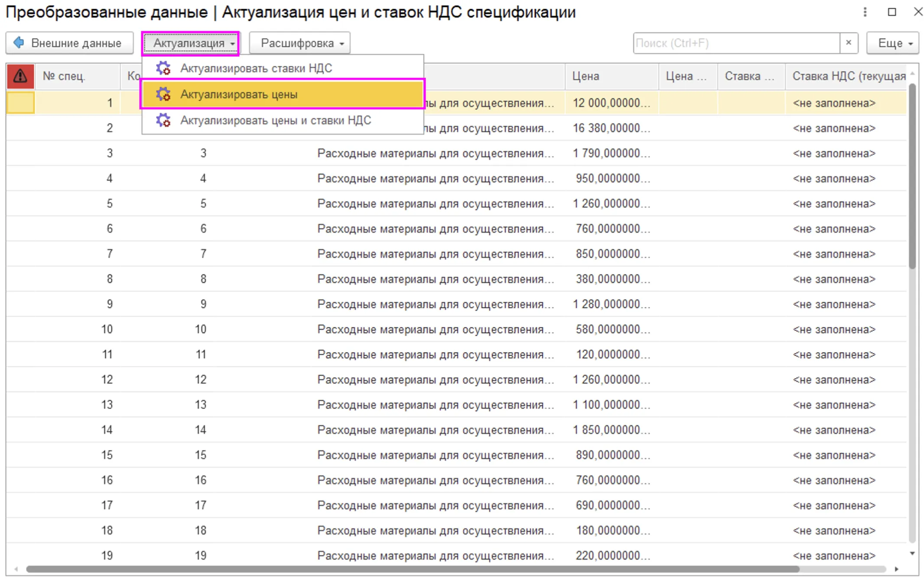The image size is (924, 579).
Task: Clear the search field with the × button
Action: coord(849,43)
